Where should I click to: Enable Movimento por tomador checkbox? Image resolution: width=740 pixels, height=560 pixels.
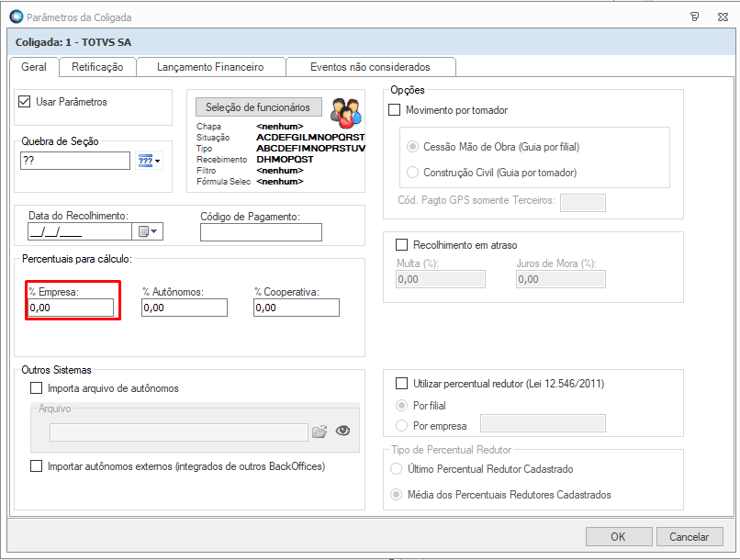click(394, 110)
